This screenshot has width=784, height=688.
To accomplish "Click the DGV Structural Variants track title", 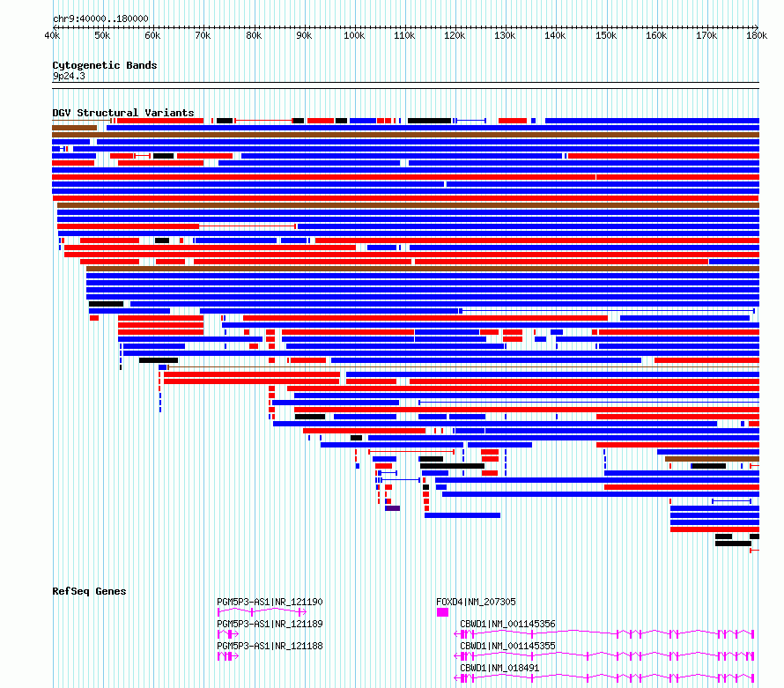I will coord(123,113).
